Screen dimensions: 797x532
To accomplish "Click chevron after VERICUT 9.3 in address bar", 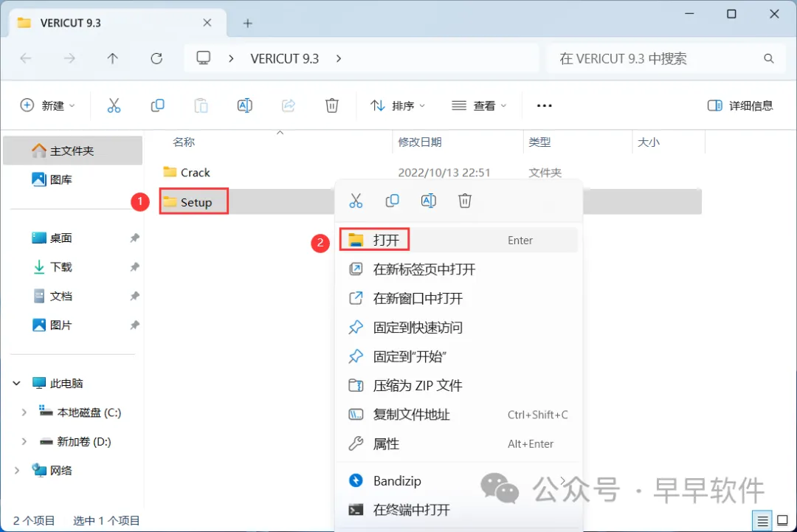I will (x=339, y=59).
